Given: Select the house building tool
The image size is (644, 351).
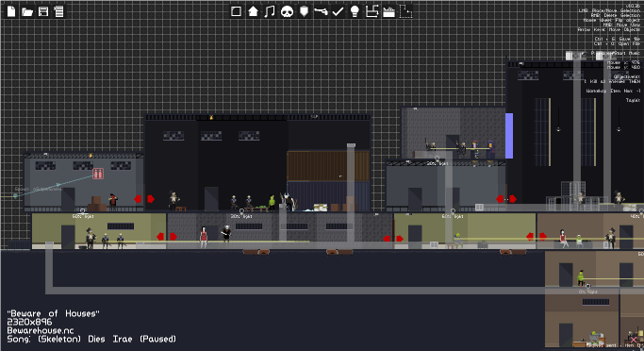Looking at the screenshot, I should pyautogui.click(x=253, y=11).
